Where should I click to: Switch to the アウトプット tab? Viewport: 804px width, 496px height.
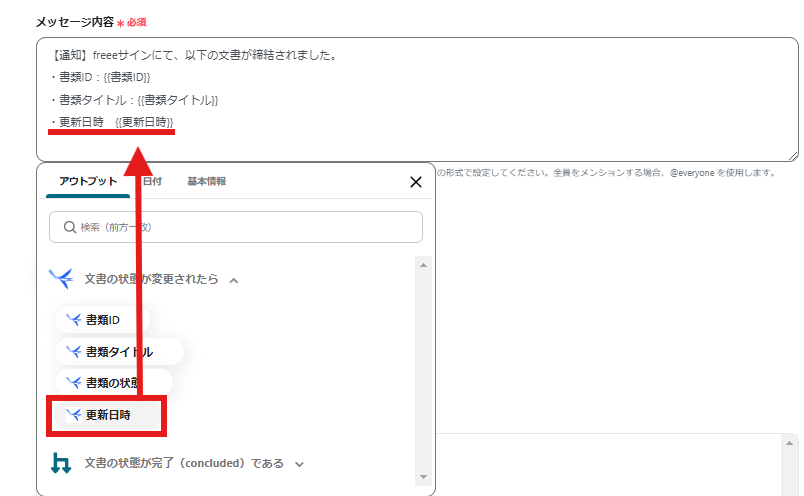click(x=88, y=181)
